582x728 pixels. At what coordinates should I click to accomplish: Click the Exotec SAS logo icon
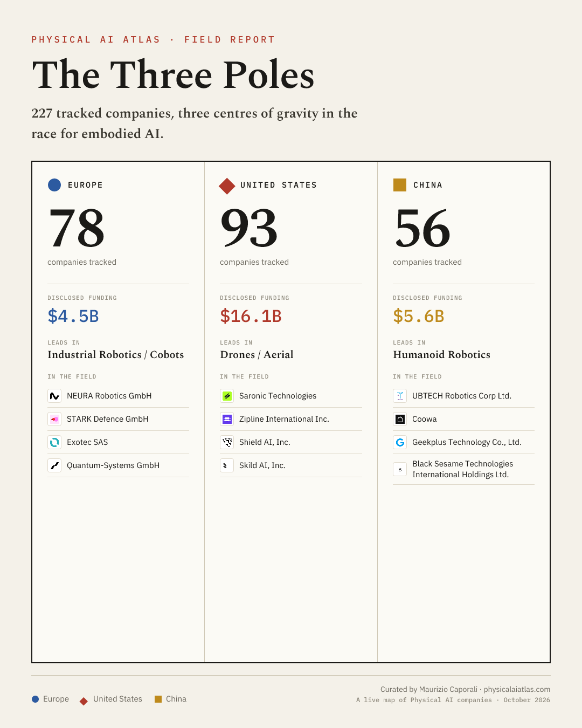click(54, 442)
